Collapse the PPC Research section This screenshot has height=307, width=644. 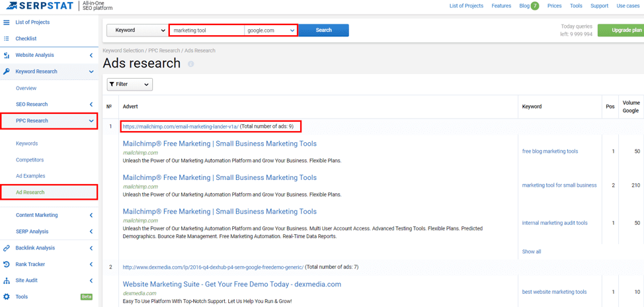(91, 121)
